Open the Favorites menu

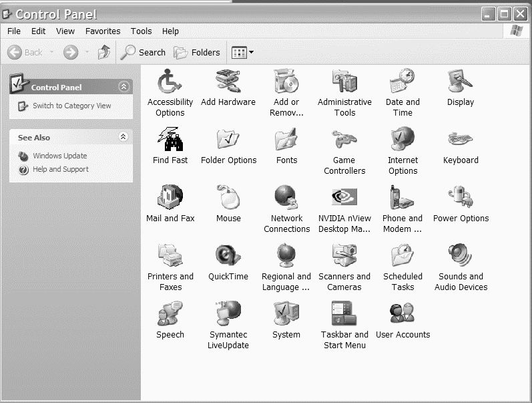coord(103,31)
